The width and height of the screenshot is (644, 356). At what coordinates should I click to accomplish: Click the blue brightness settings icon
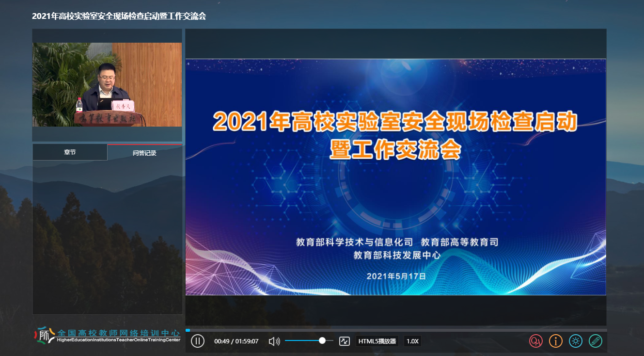[x=575, y=341]
